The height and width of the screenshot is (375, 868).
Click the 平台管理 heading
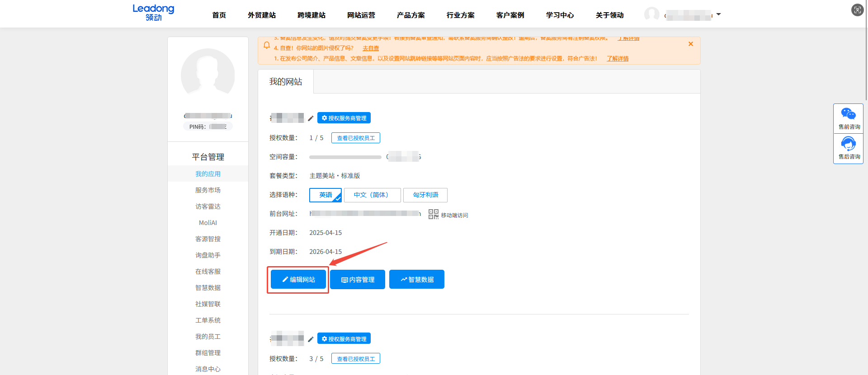[208, 157]
